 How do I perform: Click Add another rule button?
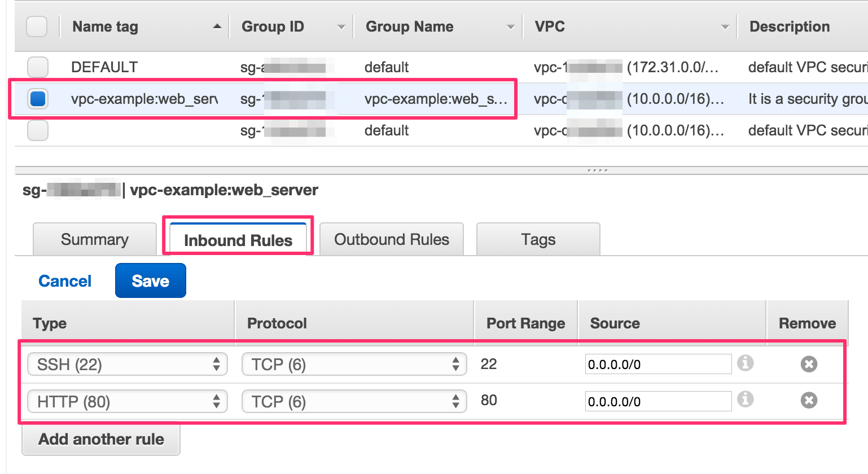pyautogui.click(x=101, y=440)
